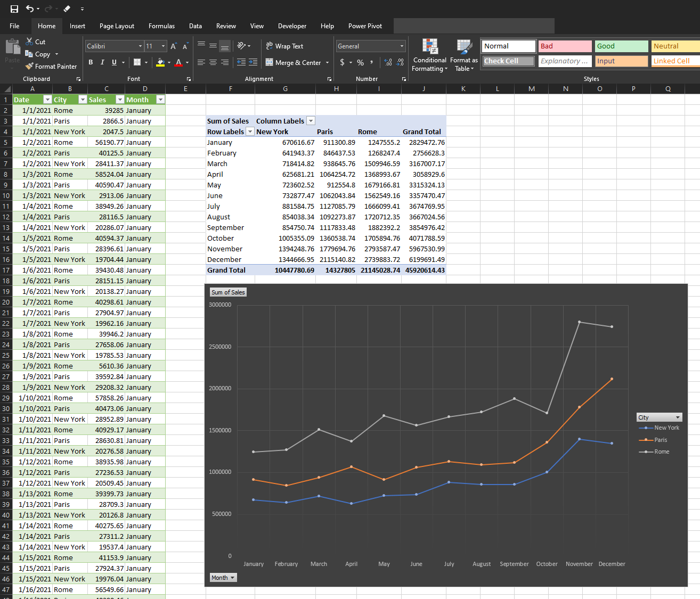
Task: Apply the Good cell style
Action: coord(621,46)
